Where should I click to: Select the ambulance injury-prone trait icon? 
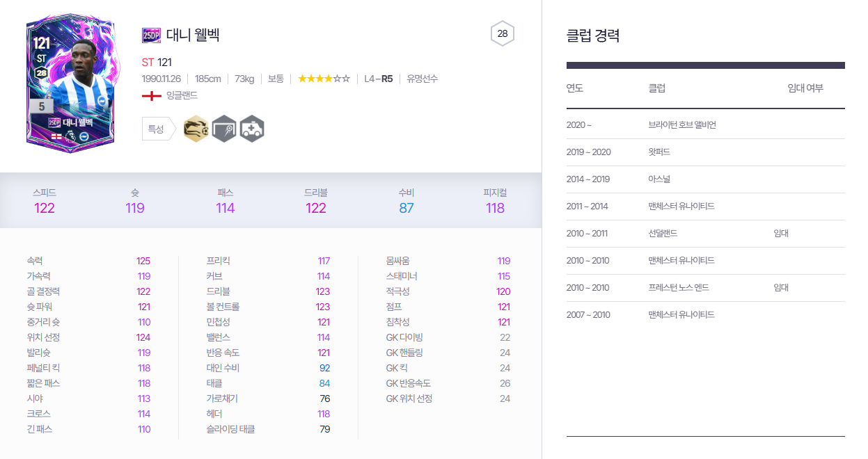coord(252,129)
